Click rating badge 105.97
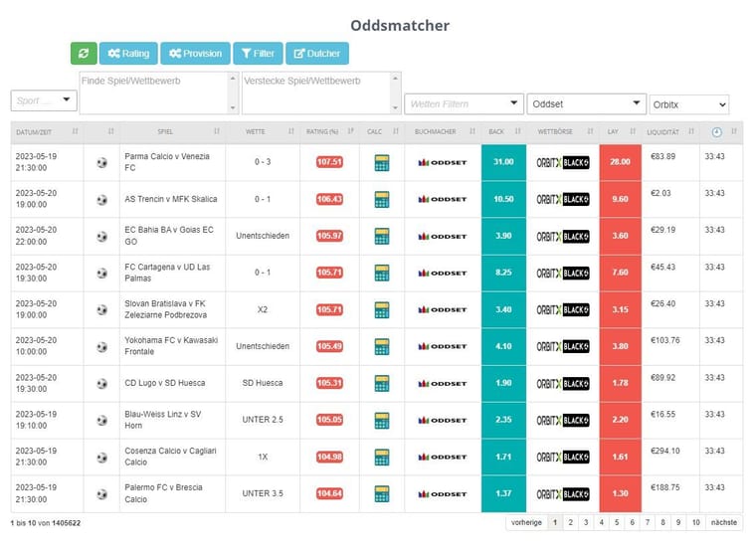The image size is (756, 557). pyautogui.click(x=330, y=236)
